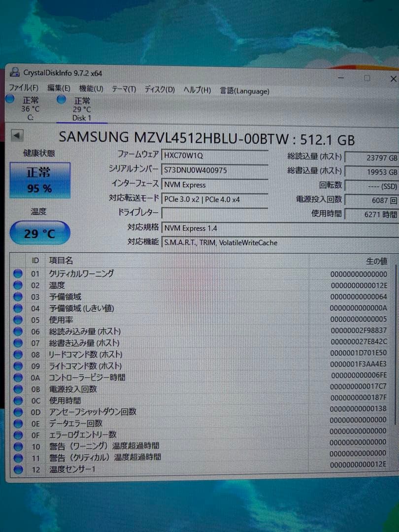Select the 総読み込み量 (ホスト) attribute name
The height and width of the screenshot is (532, 399).
[x=85, y=331]
